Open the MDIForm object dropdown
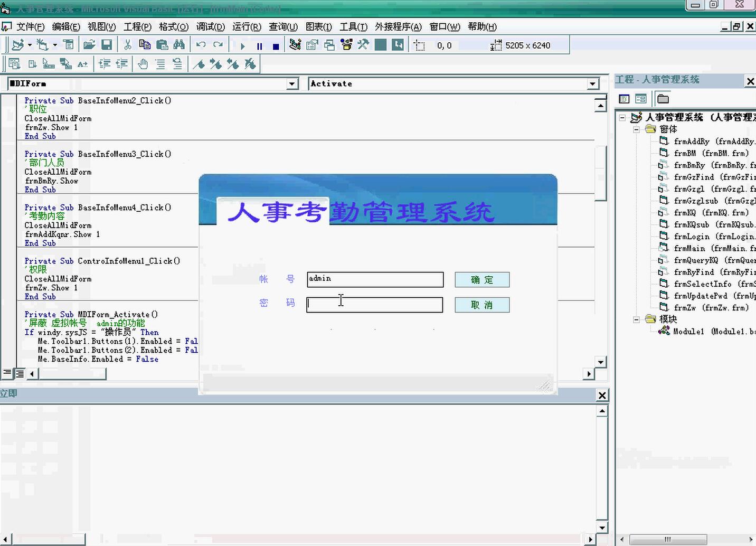756x546 pixels. (x=292, y=84)
